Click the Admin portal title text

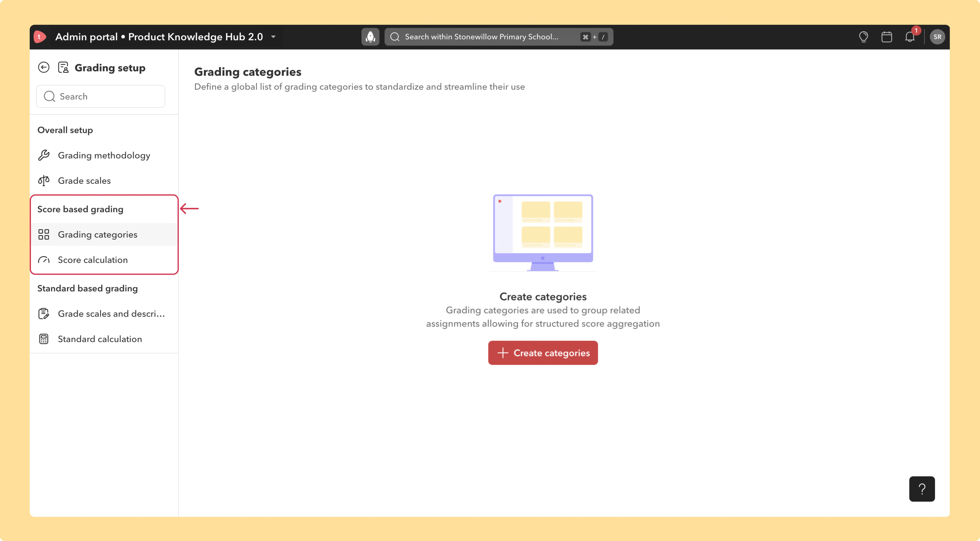(x=159, y=37)
